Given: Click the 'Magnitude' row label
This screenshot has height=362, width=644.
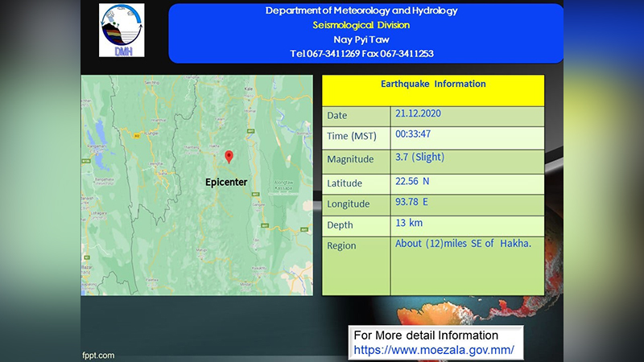Looking at the screenshot, I should click(350, 159).
